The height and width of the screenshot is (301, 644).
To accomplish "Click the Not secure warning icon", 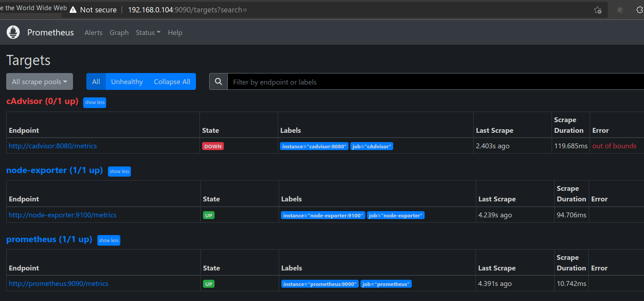I will [x=73, y=10].
